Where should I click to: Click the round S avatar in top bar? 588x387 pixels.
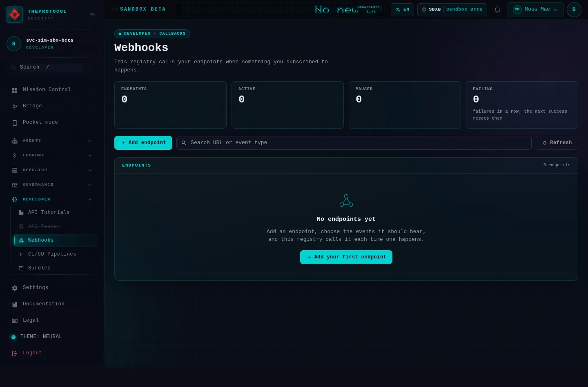point(574,9)
